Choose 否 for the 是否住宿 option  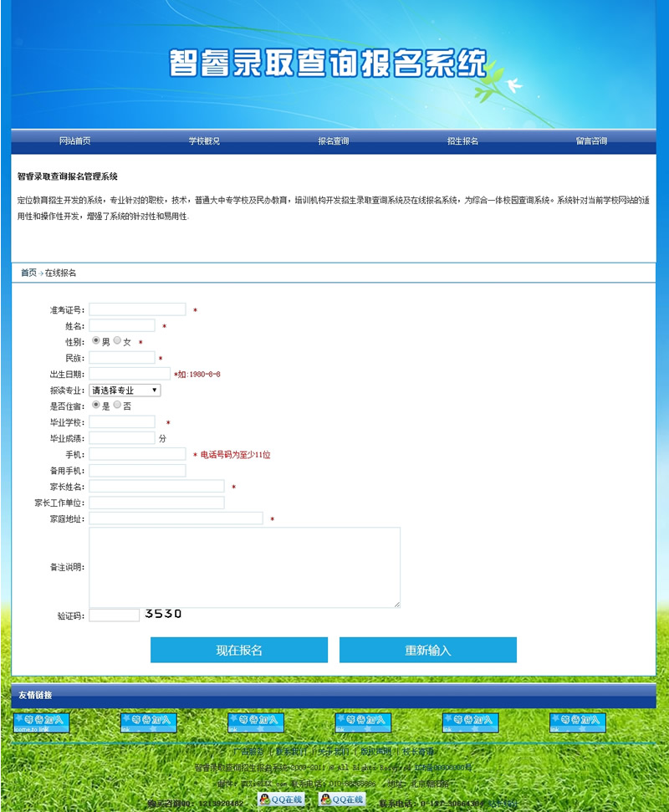tap(118, 406)
